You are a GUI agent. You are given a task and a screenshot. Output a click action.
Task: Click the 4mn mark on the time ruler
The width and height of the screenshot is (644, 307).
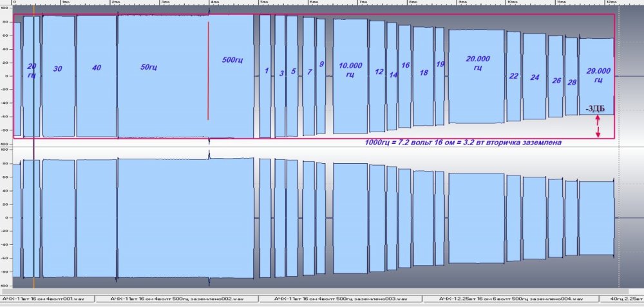pos(213,3)
